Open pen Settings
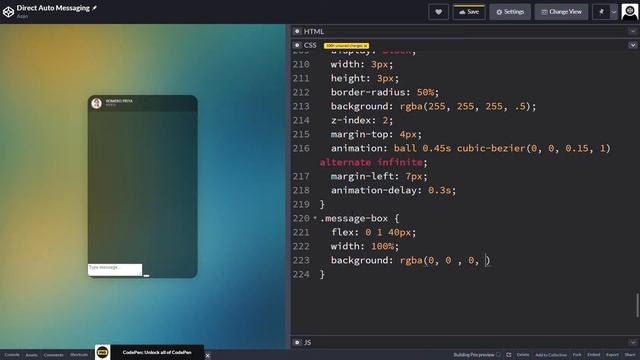Viewport: 640px width, 360px height. click(510, 12)
